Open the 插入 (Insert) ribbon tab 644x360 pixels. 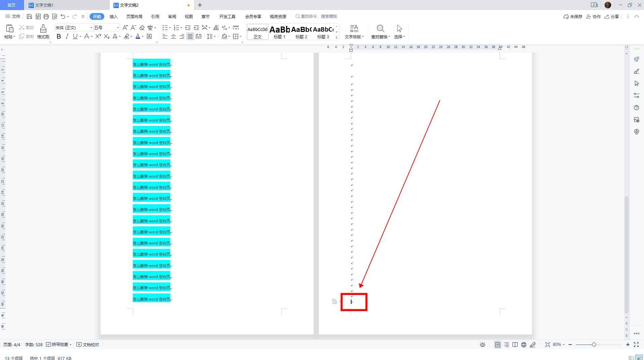[113, 16]
